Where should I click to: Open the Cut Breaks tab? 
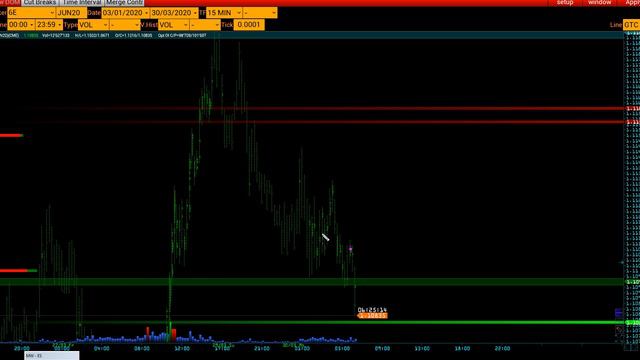(x=40, y=2)
